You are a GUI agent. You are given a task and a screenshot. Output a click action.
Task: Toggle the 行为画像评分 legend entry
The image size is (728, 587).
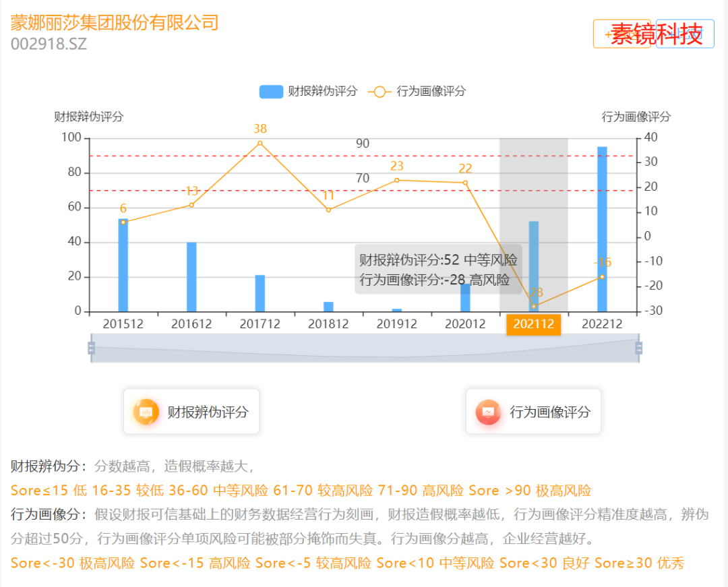pyautogui.click(x=417, y=92)
